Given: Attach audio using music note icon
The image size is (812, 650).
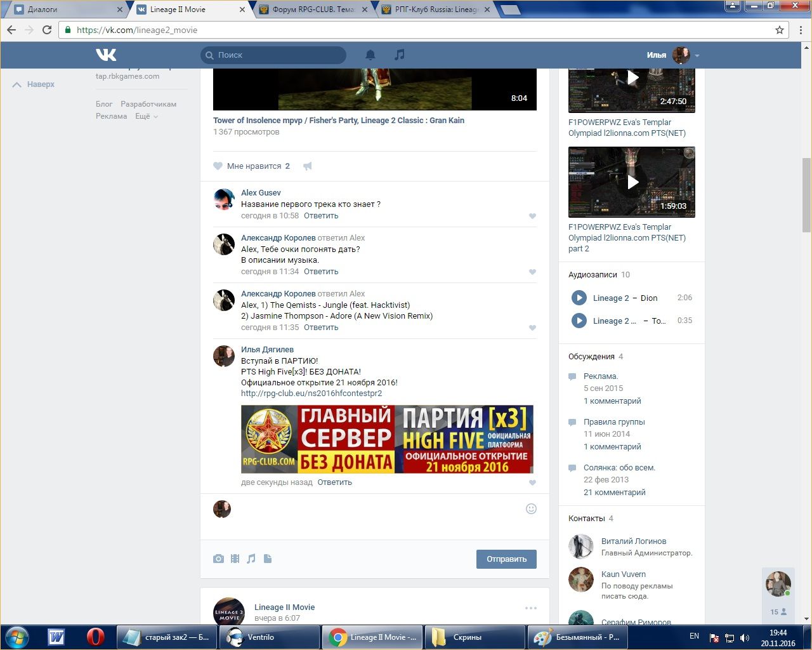Looking at the screenshot, I should click(x=251, y=559).
